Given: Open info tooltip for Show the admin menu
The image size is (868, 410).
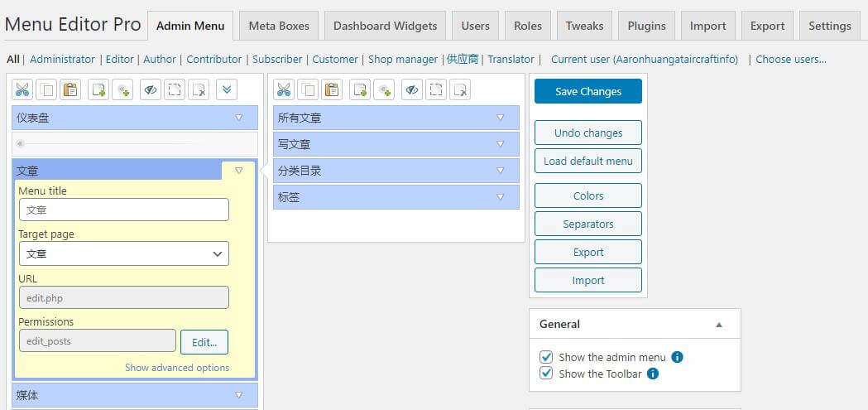Looking at the screenshot, I should 677,357.
